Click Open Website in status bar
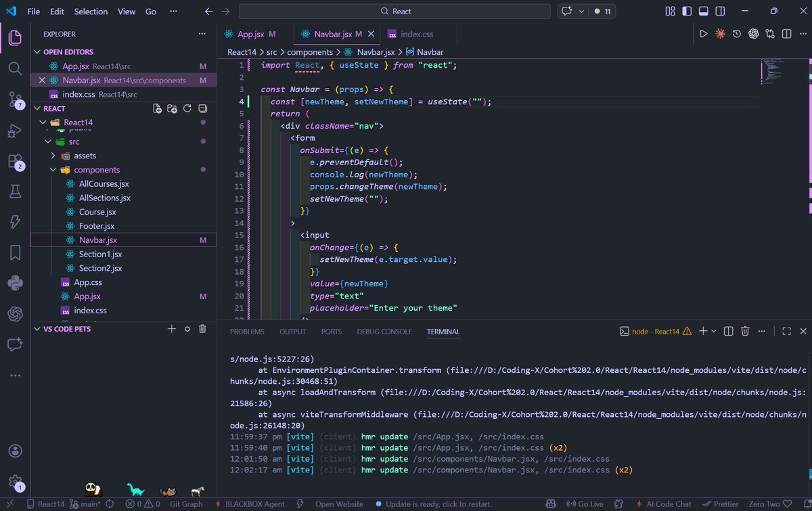The width and height of the screenshot is (812, 511). (339, 504)
